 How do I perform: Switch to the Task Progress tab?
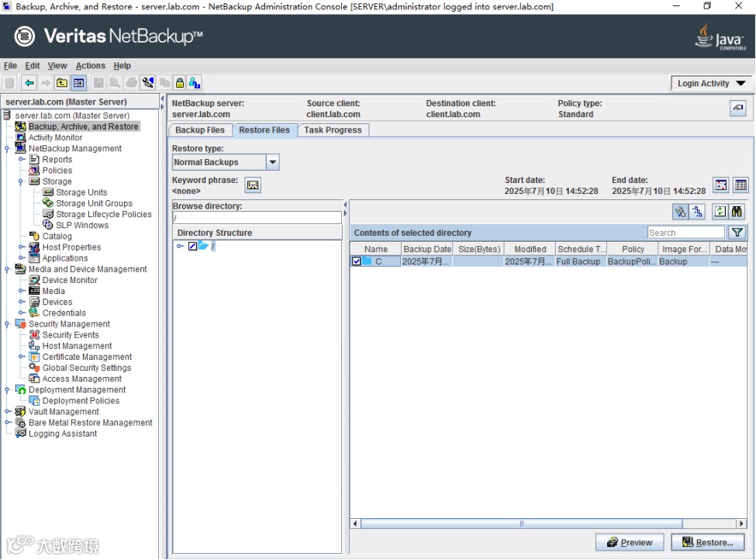333,130
